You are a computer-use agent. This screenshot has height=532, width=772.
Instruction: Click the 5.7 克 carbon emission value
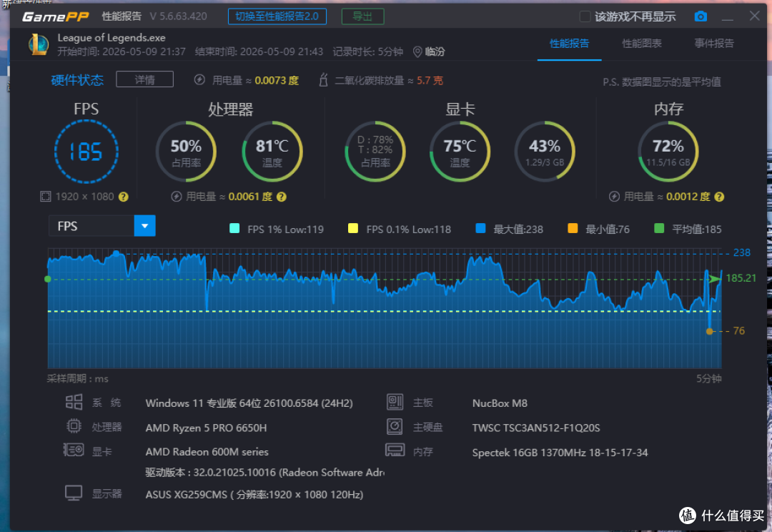point(430,80)
